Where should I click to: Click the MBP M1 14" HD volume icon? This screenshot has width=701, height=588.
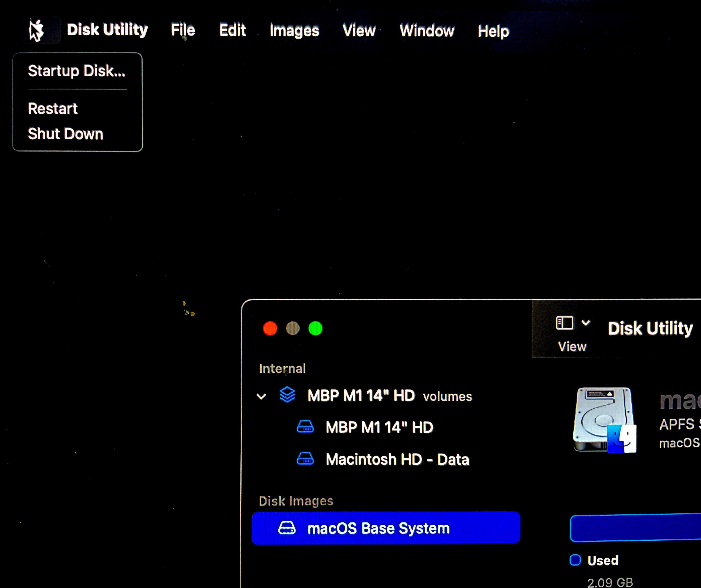pos(305,427)
